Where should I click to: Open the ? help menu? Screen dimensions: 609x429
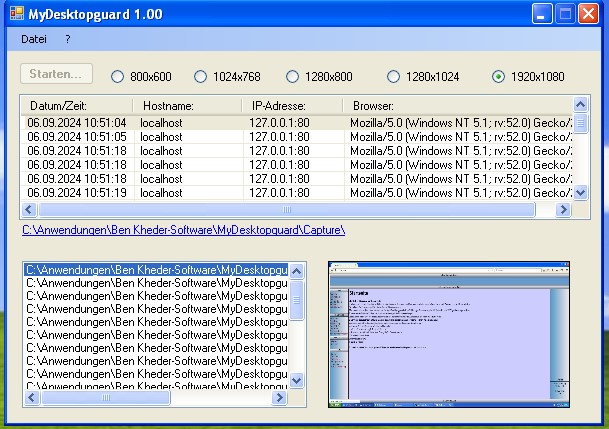coord(68,39)
